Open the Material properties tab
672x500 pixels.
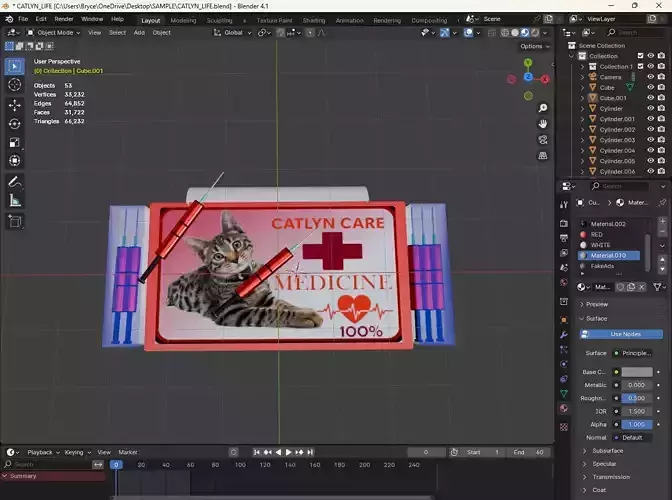pyautogui.click(x=564, y=408)
